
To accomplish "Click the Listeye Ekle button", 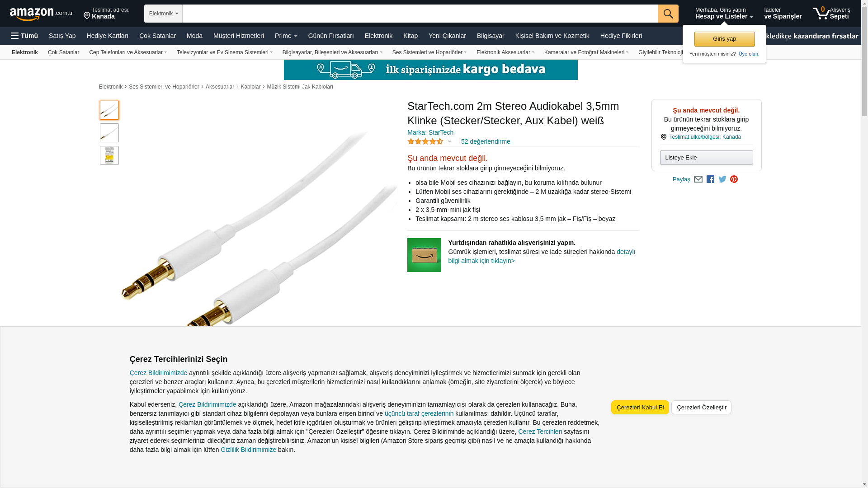I will 706,158.
